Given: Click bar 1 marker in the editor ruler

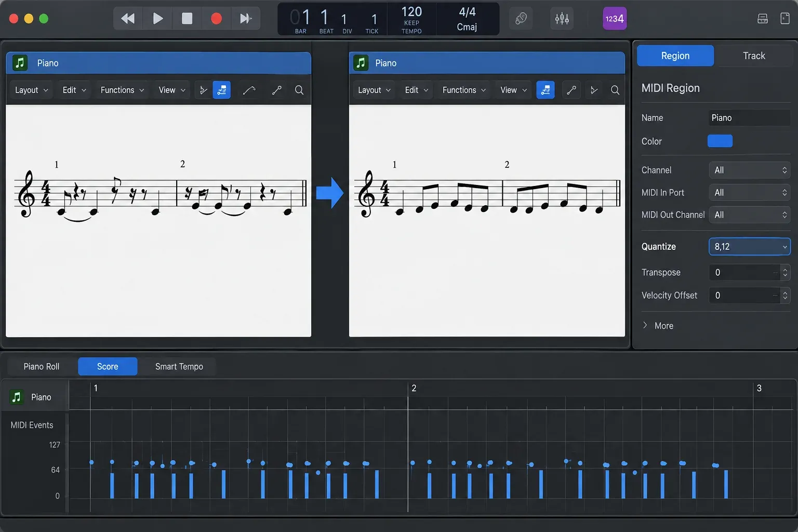Looking at the screenshot, I should pos(96,388).
